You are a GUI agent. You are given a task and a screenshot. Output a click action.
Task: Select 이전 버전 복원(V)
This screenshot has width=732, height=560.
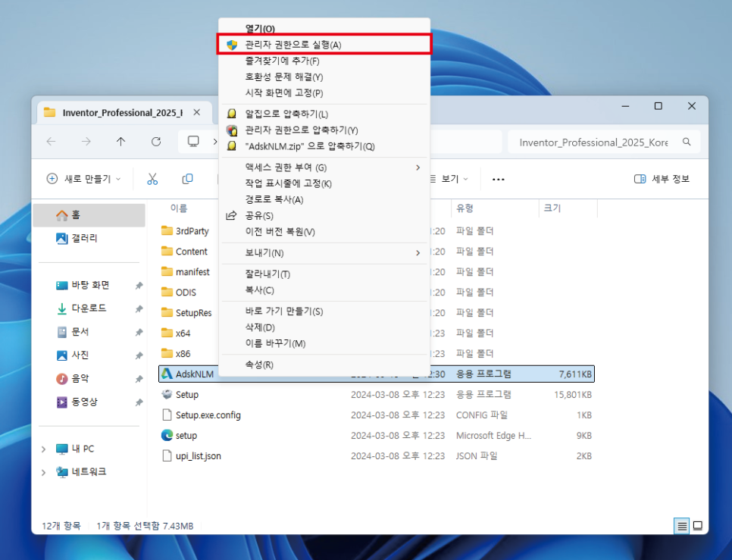[x=324, y=231]
